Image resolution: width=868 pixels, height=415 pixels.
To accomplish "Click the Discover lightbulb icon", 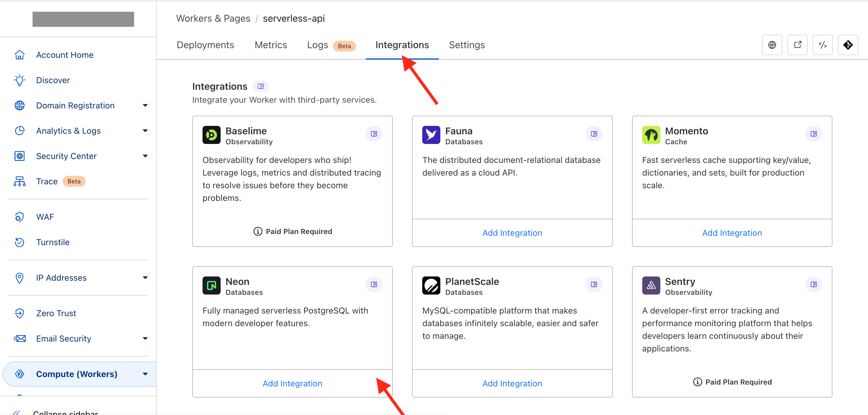I will point(20,80).
